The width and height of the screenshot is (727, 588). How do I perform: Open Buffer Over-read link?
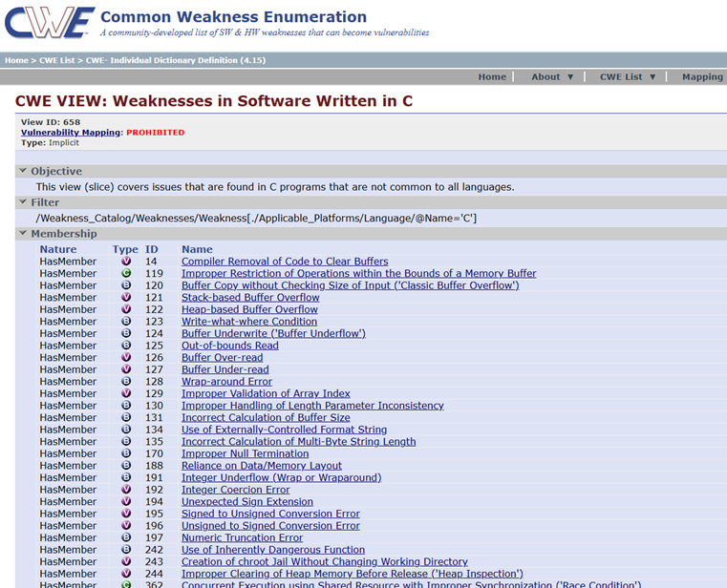tap(222, 358)
